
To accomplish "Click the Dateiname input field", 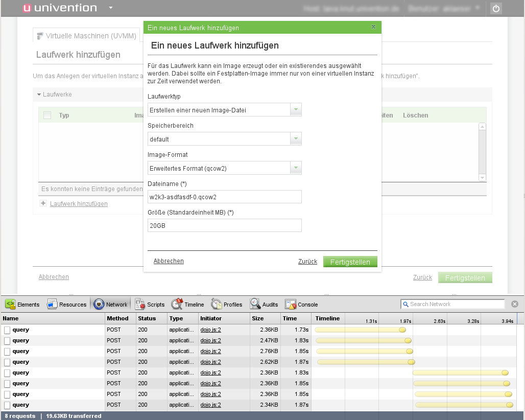I will [x=224, y=197].
